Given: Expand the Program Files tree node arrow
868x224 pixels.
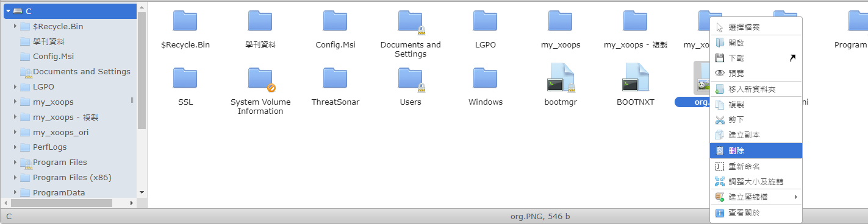Looking at the screenshot, I should click(x=15, y=163).
